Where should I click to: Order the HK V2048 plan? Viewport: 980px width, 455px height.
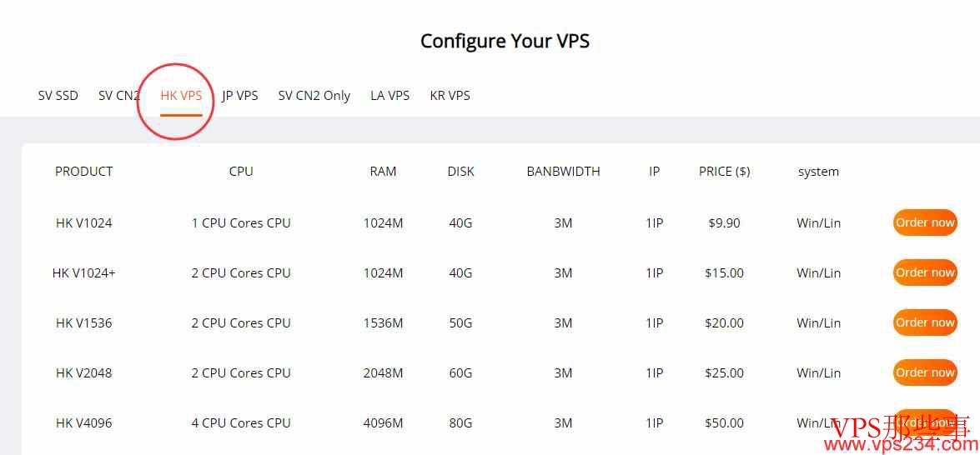pos(925,372)
